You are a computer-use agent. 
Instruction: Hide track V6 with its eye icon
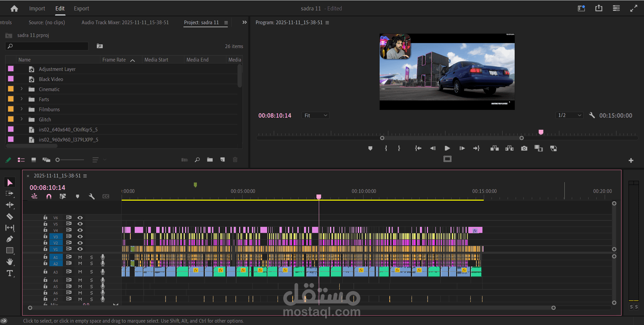80,218
